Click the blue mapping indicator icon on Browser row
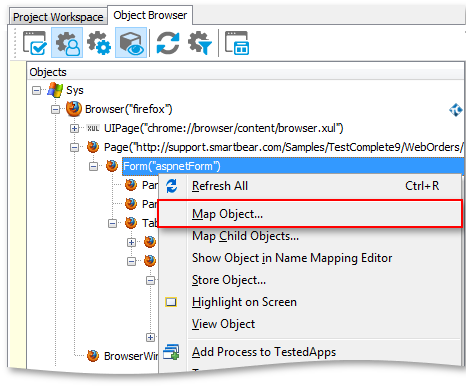This screenshot has width=466, height=388. click(455, 109)
